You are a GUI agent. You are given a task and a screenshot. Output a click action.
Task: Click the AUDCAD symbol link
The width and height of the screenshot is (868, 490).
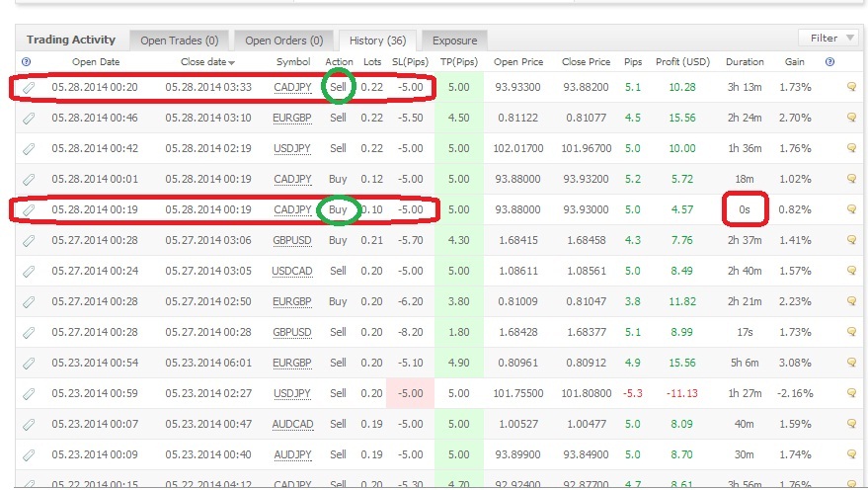pos(292,424)
